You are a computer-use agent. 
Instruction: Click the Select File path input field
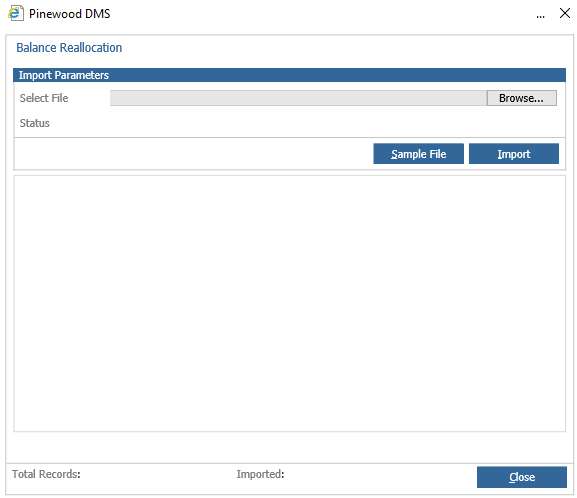[298, 98]
